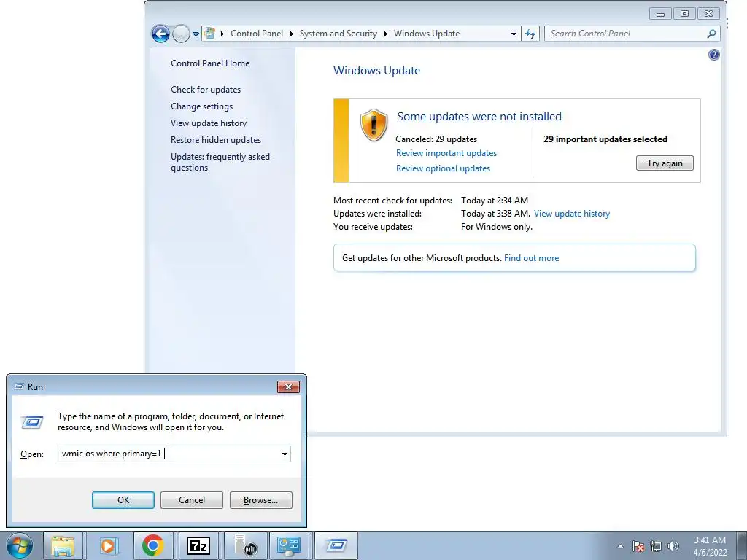This screenshot has width=747, height=560.
Task: Click the Canceled: 29 updates text
Action: coord(436,139)
